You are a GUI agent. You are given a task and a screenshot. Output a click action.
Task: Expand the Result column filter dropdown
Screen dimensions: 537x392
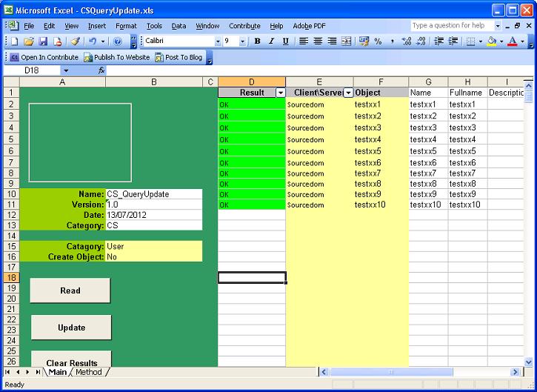click(x=280, y=93)
